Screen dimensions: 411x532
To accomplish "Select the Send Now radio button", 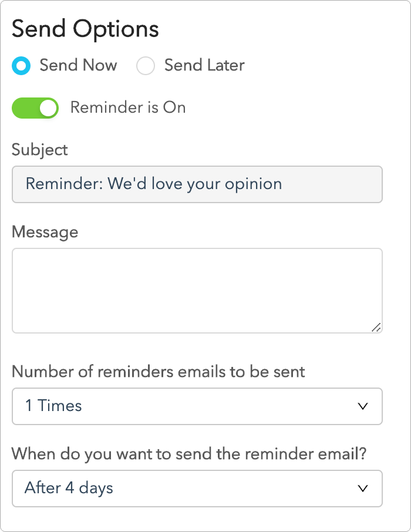I will (x=21, y=66).
